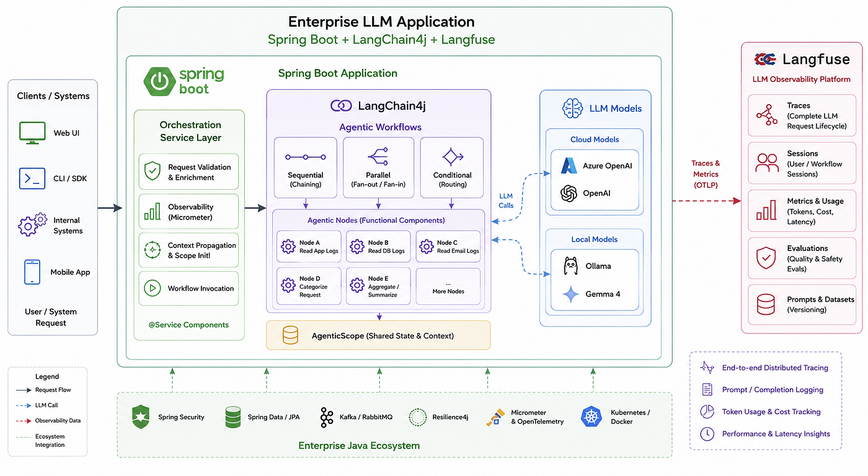Click the Conditional routing workflow icon
Image resolution: width=868 pixels, height=476 pixels.
click(452, 157)
